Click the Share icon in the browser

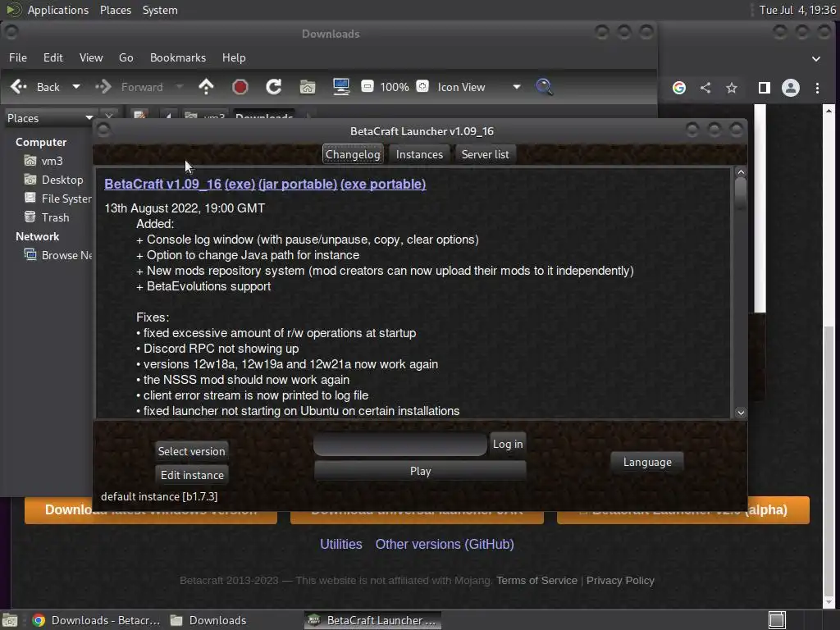click(705, 88)
